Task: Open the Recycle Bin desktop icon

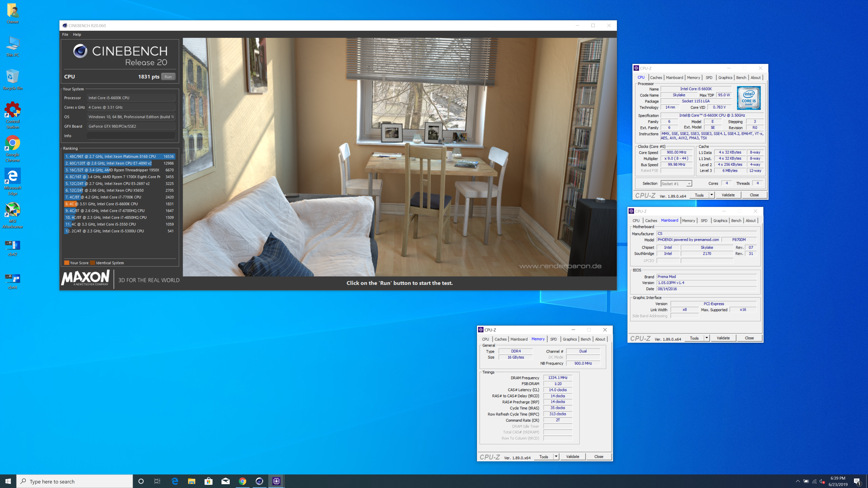Action: click(x=12, y=80)
